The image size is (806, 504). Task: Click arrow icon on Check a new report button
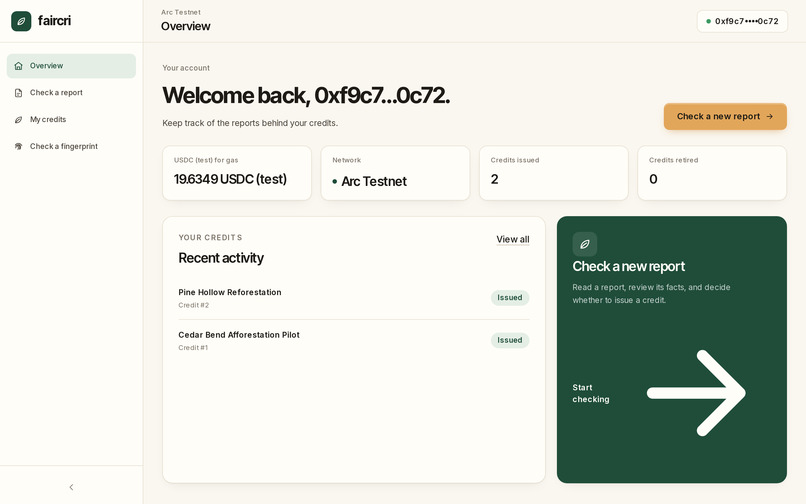click(x=770, y=116)
